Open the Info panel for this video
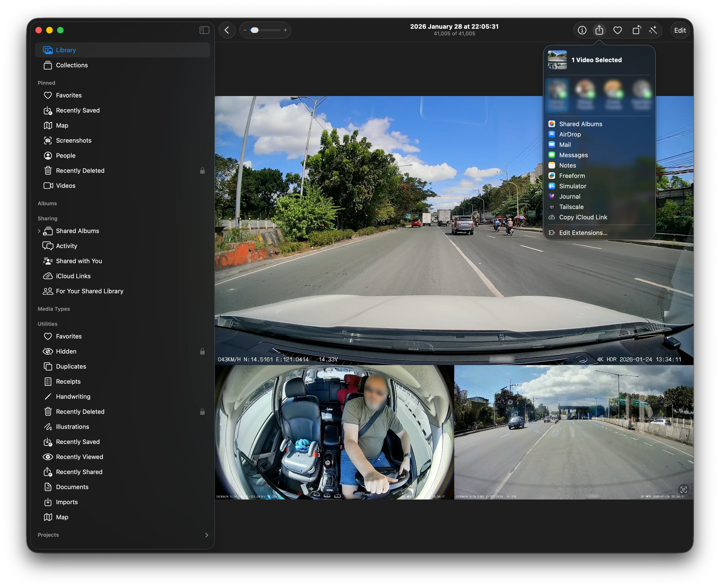Image resolution: width=720 pixels, height=588 pixels. (x=582, y=30)
